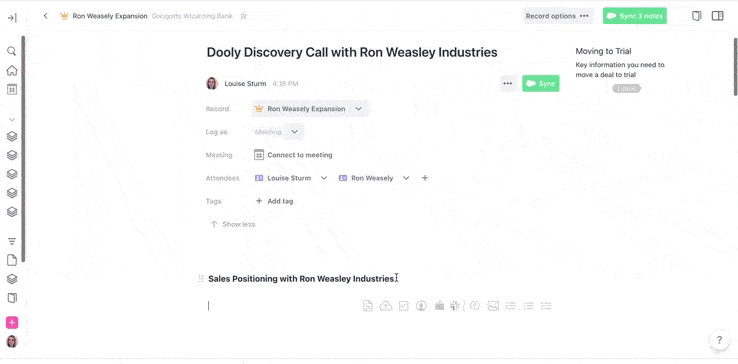Open the Gringotts Wizarding Bank breadcrumb
This screenshot has width=738, height=364.
click(x=192, y=16)
